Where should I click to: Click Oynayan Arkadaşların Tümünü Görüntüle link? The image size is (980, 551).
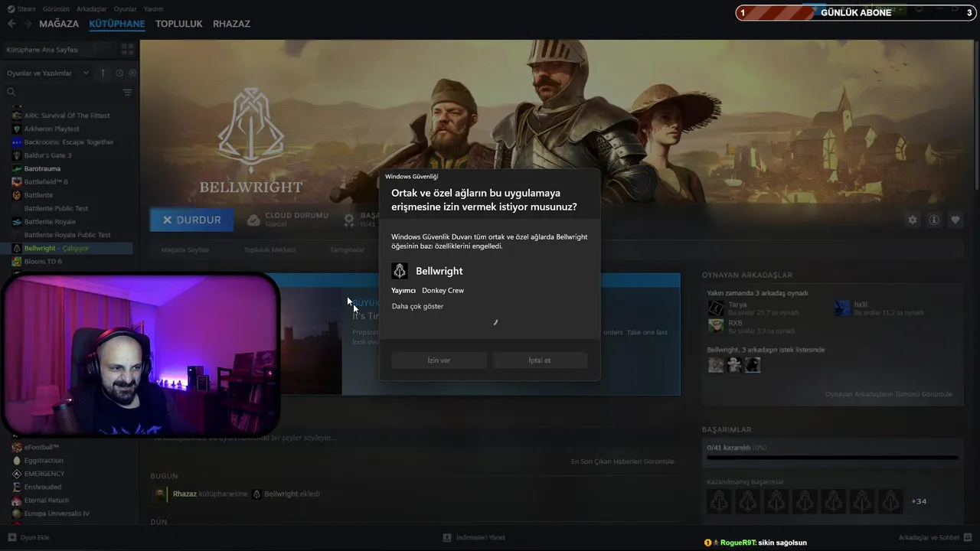point(889,394)
